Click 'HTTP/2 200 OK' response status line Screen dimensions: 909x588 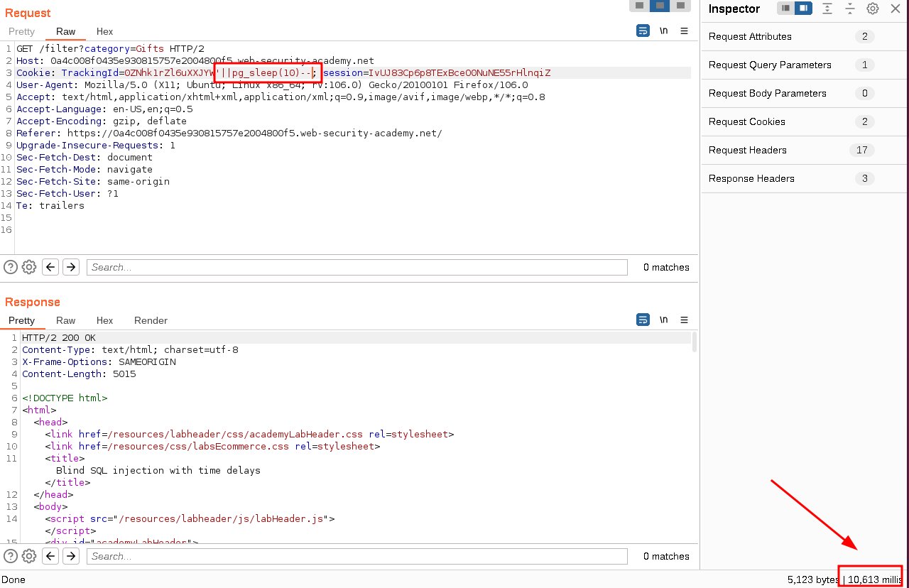point(58,337)
